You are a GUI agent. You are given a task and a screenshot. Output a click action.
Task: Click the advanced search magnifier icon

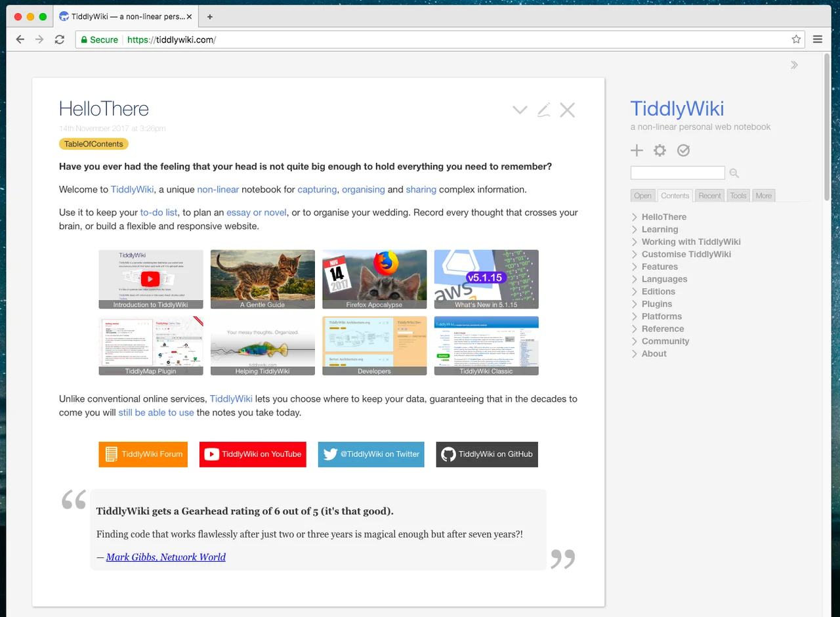pyautogui.click(x=734, y=173)
